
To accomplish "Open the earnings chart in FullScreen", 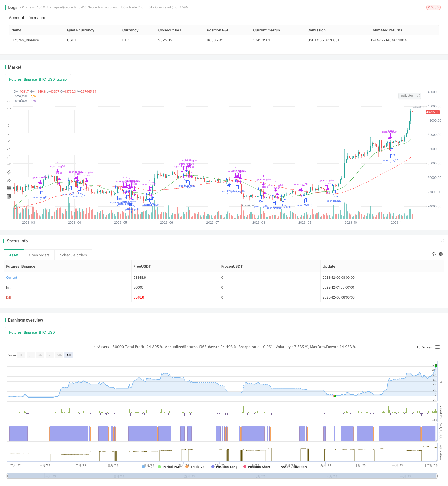I will pyautogui.click(x=424, y=347).
